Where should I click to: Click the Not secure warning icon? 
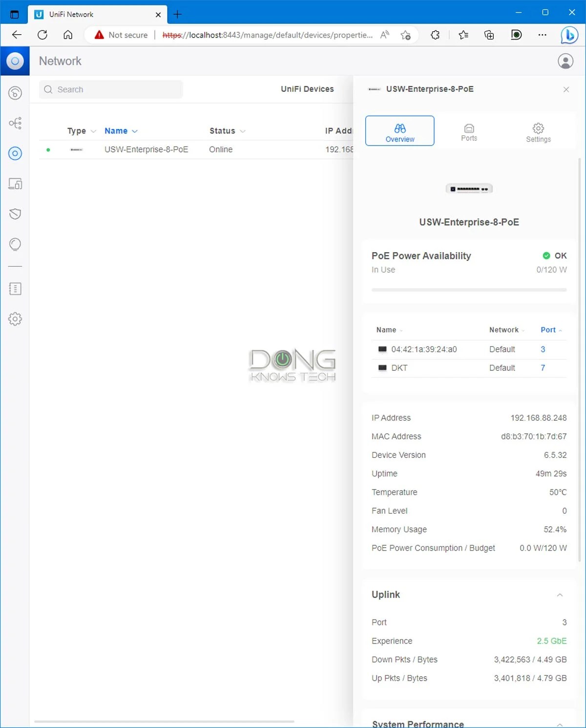tap(99, 35)
